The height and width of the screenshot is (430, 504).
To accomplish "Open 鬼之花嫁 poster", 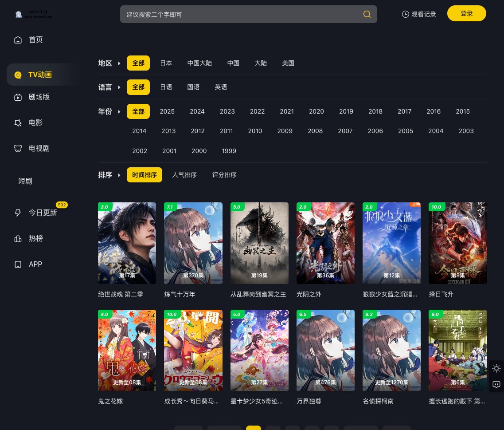I will pos(127,350).
